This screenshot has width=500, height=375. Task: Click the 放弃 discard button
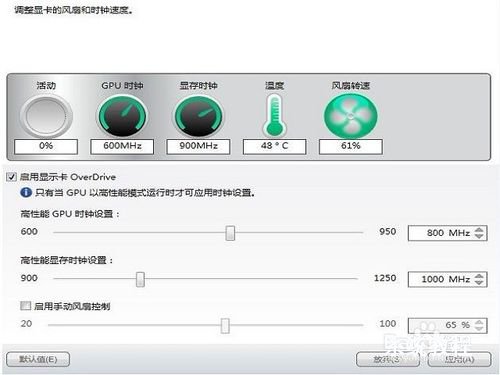tap(388, 359)
